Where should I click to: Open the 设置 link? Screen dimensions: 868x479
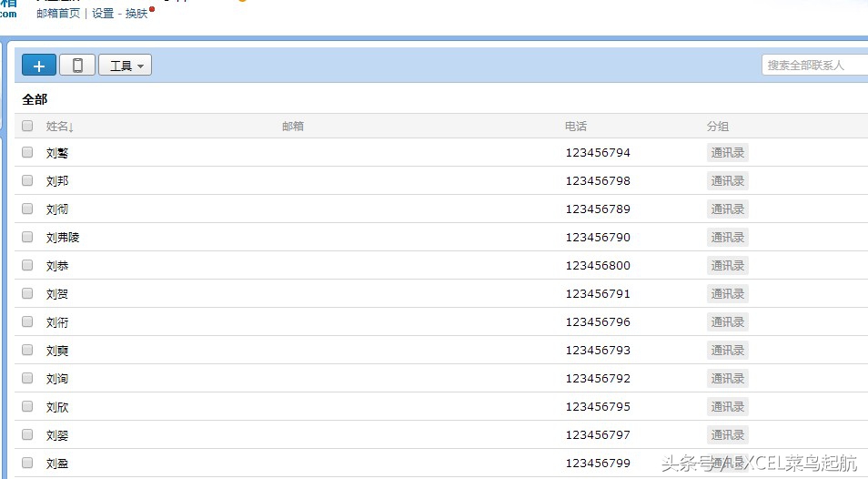click(x=103, y=14)
